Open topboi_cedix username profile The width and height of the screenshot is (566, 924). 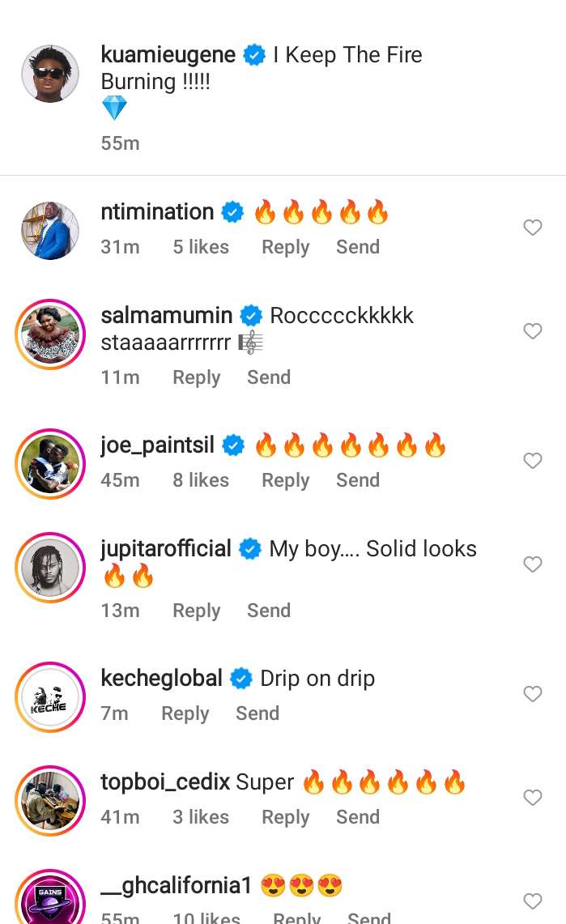pos(168,782)
